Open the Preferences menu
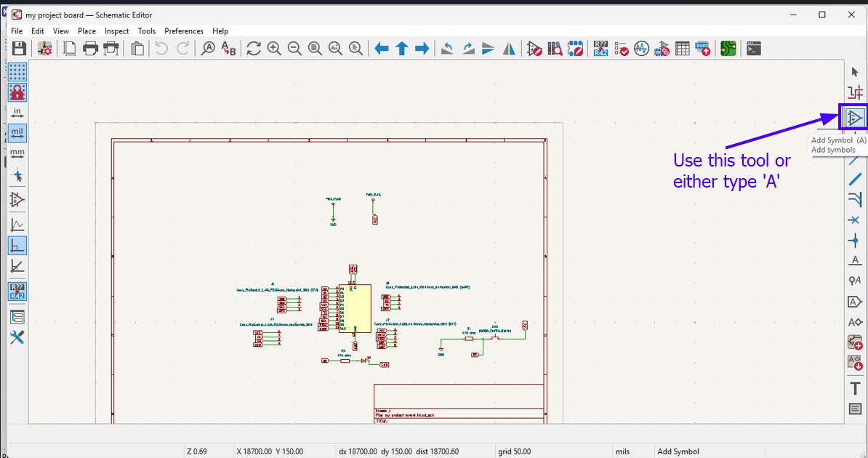This screenshot has width=868, height=458. point(184,31)
